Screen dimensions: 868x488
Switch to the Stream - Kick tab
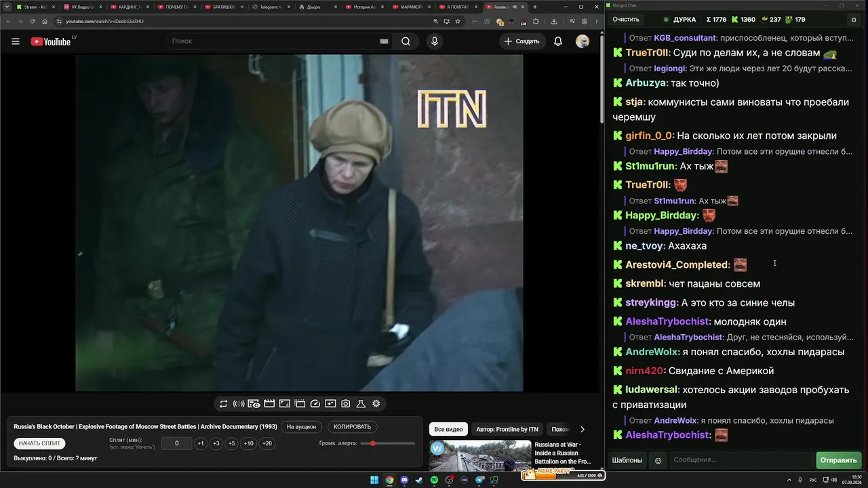(36, 7)
